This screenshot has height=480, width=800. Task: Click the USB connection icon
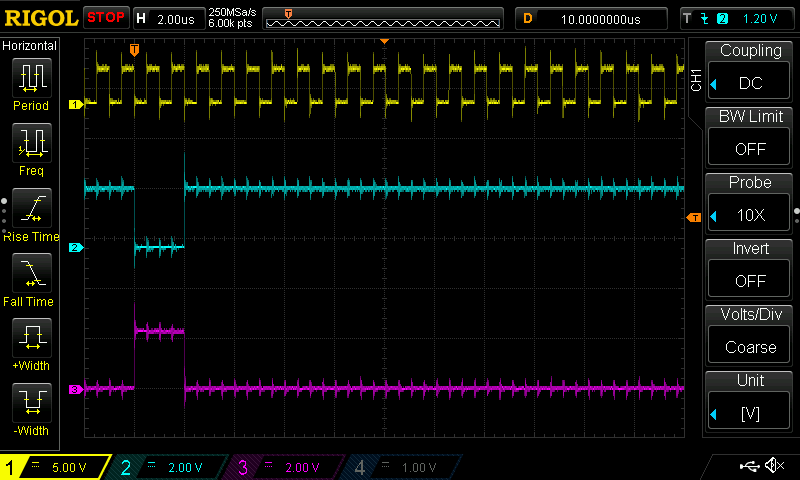click(x=749, y=465)
